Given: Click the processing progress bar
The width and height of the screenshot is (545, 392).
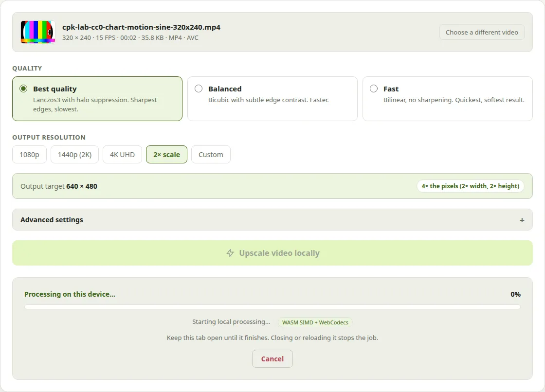Looking at the screenshot, I should (x=272, y=307).
